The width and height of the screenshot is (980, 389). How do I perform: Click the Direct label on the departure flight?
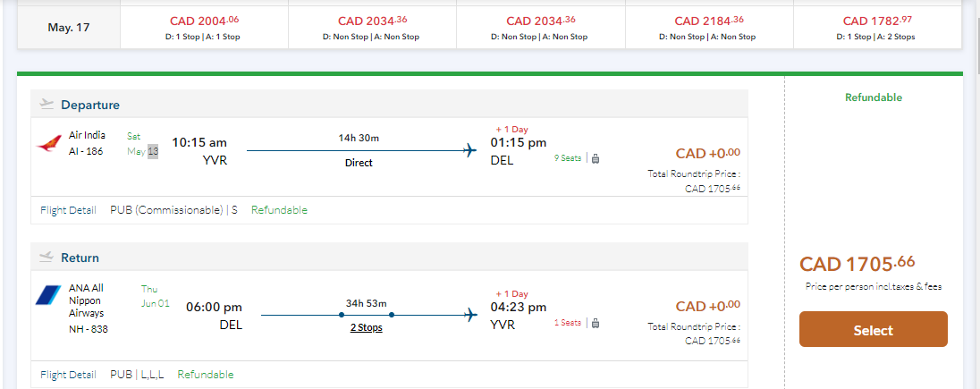pyautogui.click(x=359, y=164)
